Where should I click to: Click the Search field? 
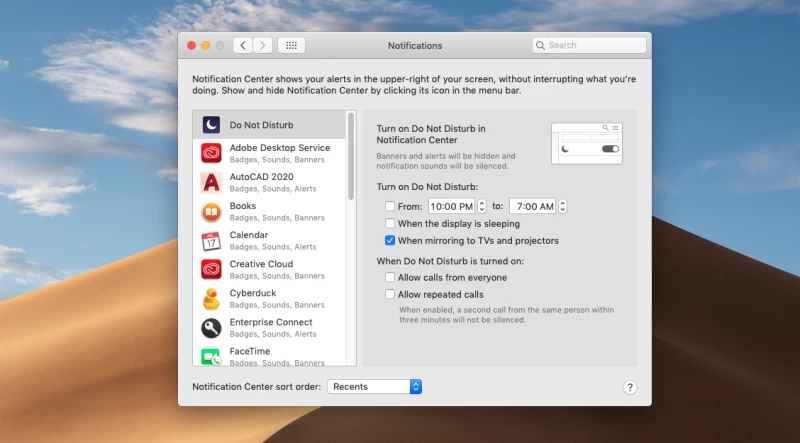(589, 45)
